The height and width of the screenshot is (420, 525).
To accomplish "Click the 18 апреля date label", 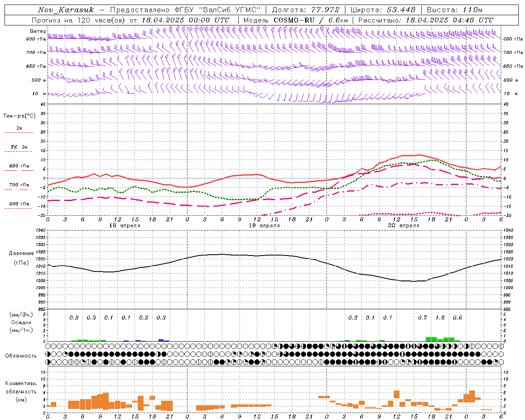I will click(x=125, y=226).
